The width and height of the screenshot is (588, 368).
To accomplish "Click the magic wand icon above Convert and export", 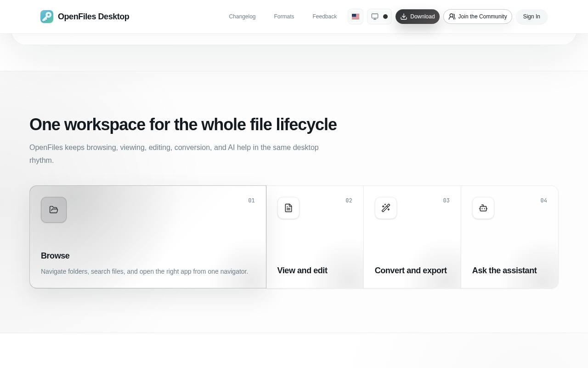I will (x=386, y=208).
